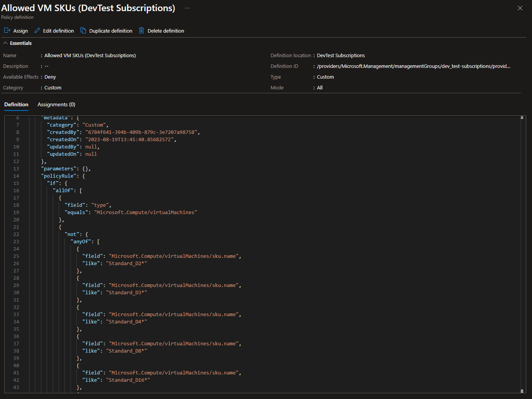Click the "anyOf" key in code
The image size is (532, 399).
point(81,241)
